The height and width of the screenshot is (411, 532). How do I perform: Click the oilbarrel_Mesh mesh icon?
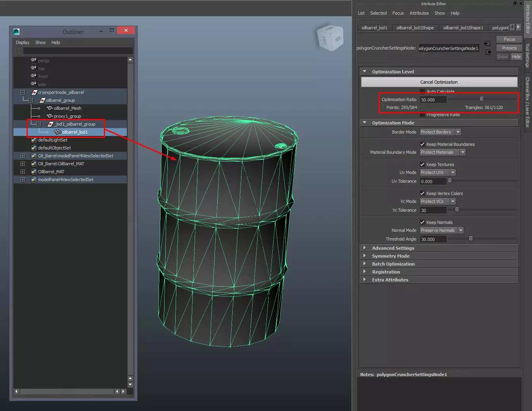coord(50,108)
